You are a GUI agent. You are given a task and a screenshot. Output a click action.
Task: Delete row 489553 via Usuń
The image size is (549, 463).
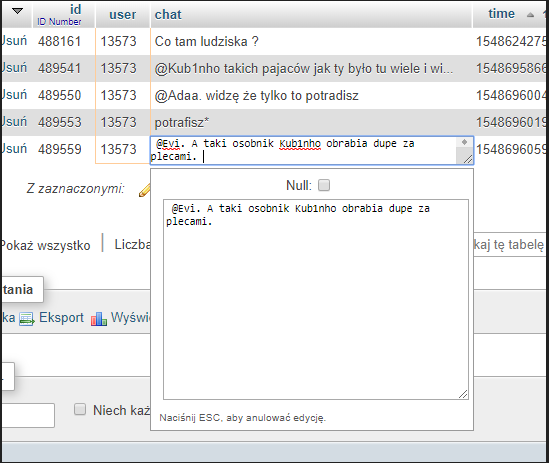coord(13,122)
